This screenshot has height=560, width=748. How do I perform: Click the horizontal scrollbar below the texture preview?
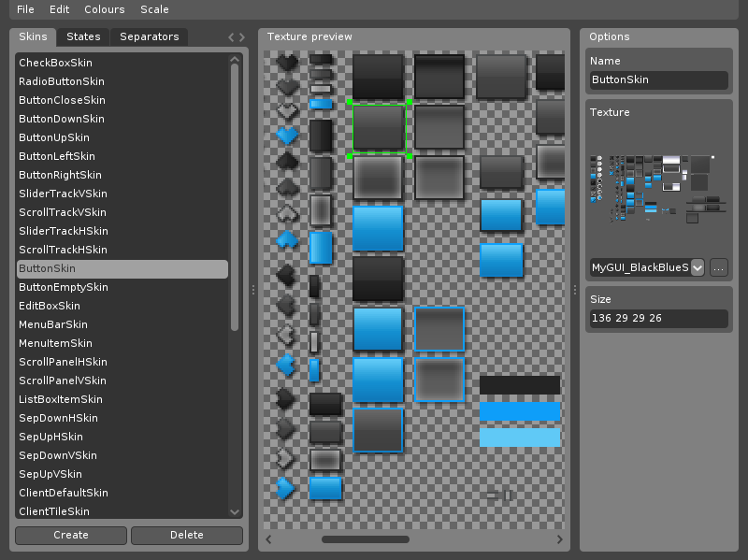(365, 539)
